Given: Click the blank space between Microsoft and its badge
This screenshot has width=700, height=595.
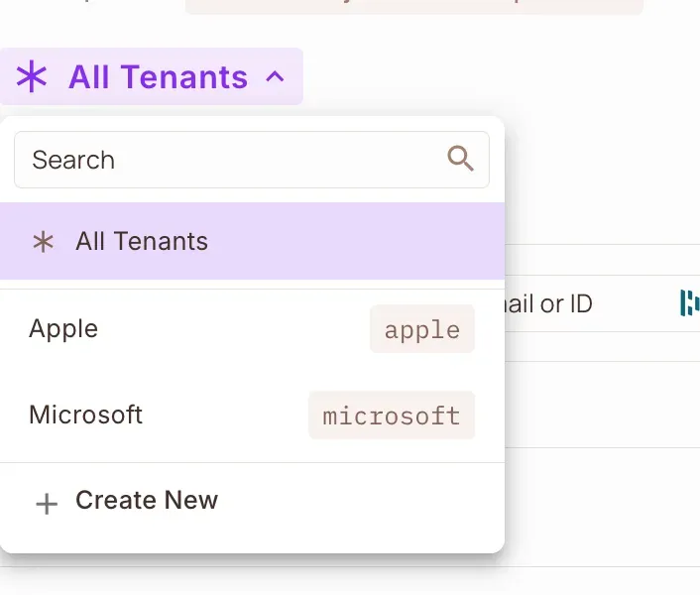Looking at the screenshot, I should 226,414.
